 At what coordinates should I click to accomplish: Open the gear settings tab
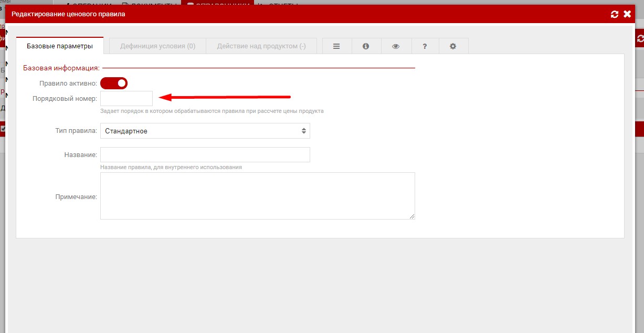tap(453, 46)
